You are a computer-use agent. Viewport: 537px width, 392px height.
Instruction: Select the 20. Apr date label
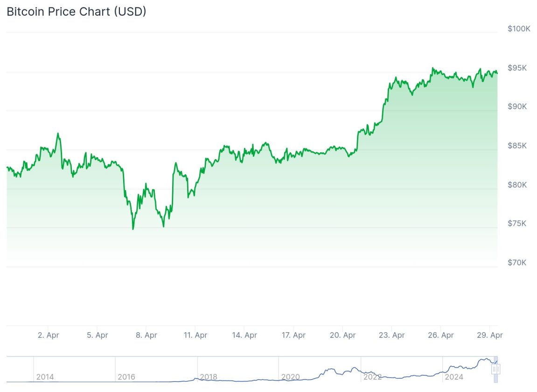(342, 335)
